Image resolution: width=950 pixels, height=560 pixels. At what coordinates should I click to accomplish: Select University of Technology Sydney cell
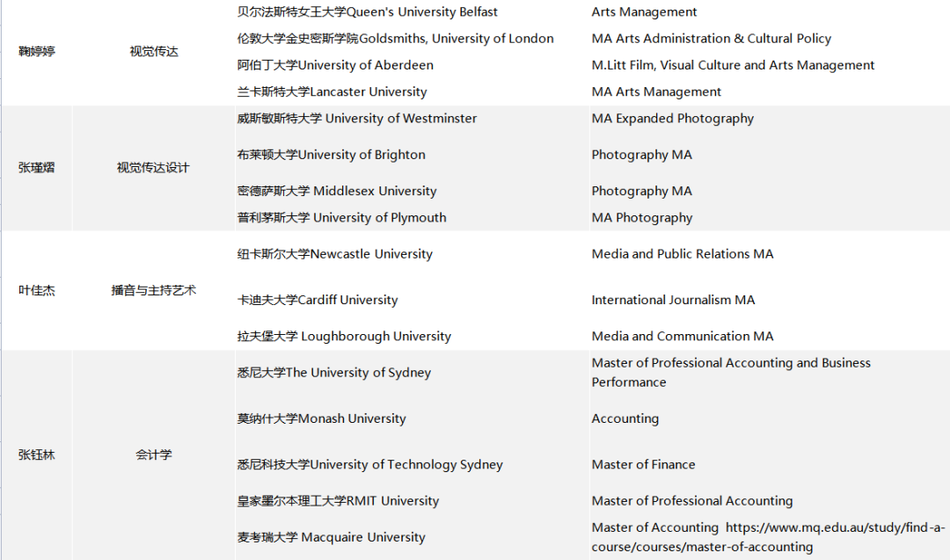tap(370, 465)
